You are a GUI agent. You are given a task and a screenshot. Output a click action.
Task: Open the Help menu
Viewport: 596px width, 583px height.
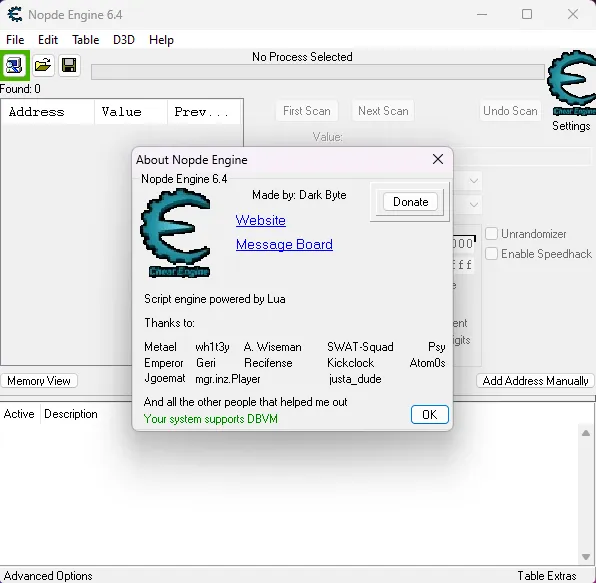click(161, 40)
